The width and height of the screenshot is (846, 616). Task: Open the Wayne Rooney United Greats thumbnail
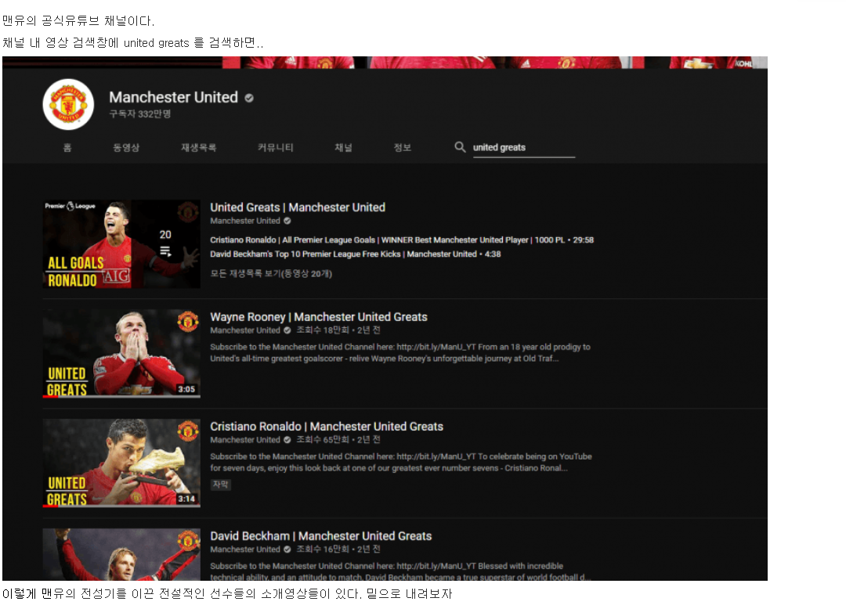pyautogui.click(x=121, y=354)
